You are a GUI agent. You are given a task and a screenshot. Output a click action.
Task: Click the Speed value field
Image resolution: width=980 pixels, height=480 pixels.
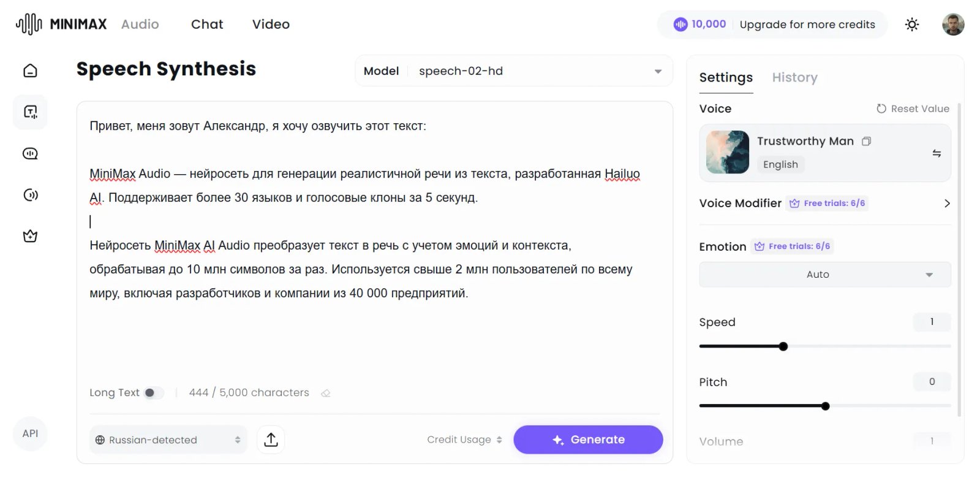(x=932, y=322)
